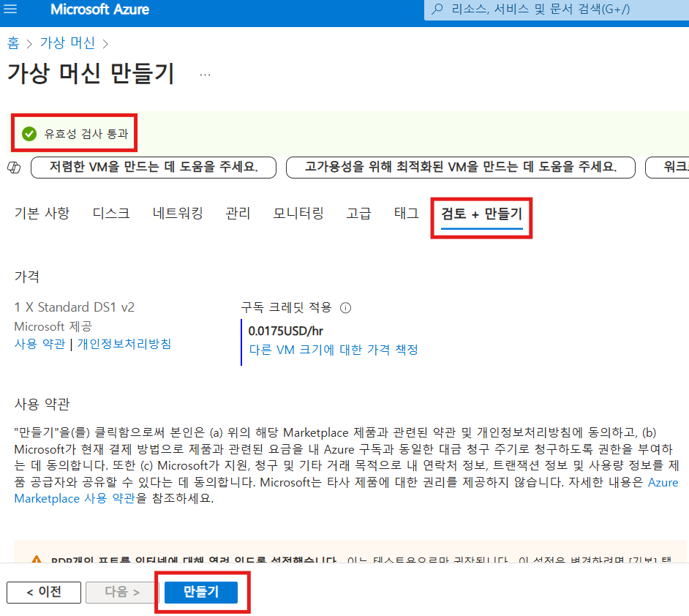
Task: Select the 검토 + 만들기 tab
Action: 481,214
